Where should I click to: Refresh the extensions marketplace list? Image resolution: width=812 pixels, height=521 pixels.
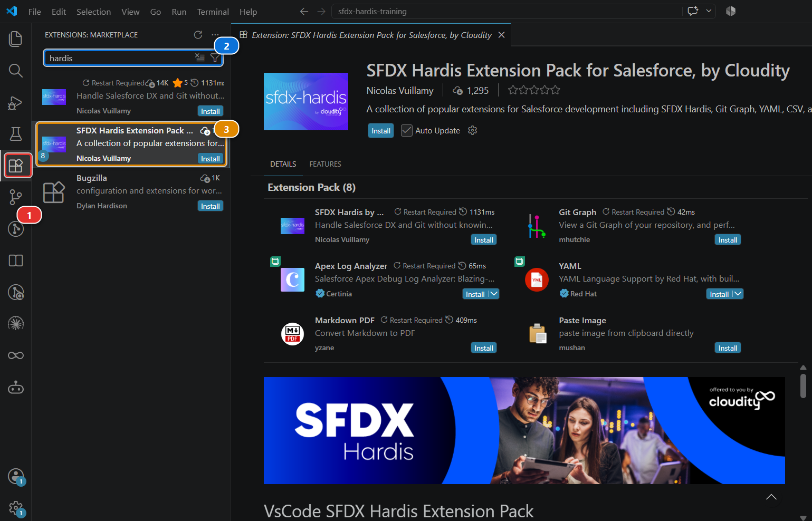tap(198, 35)
